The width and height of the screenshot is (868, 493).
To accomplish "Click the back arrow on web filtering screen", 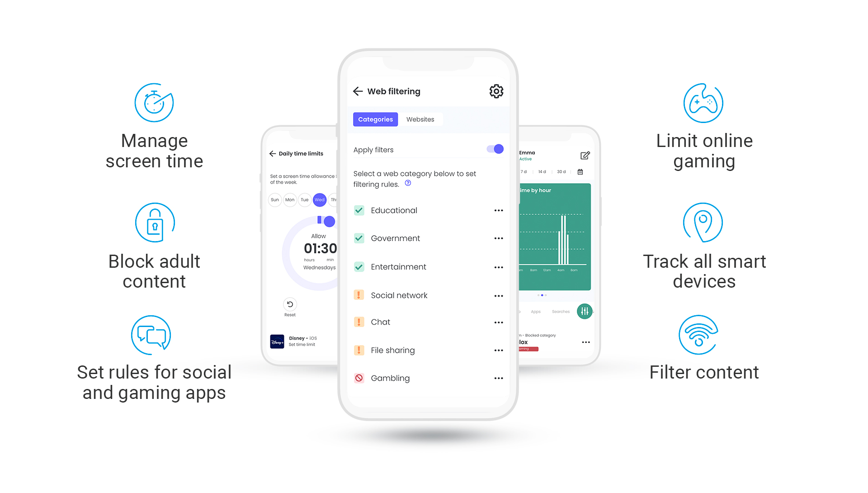I will (x=358, y=91).
